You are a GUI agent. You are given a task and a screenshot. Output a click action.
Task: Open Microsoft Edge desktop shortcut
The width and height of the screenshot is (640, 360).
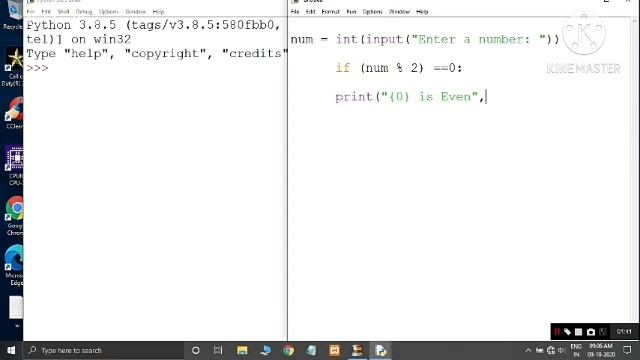tap(14, 266)
